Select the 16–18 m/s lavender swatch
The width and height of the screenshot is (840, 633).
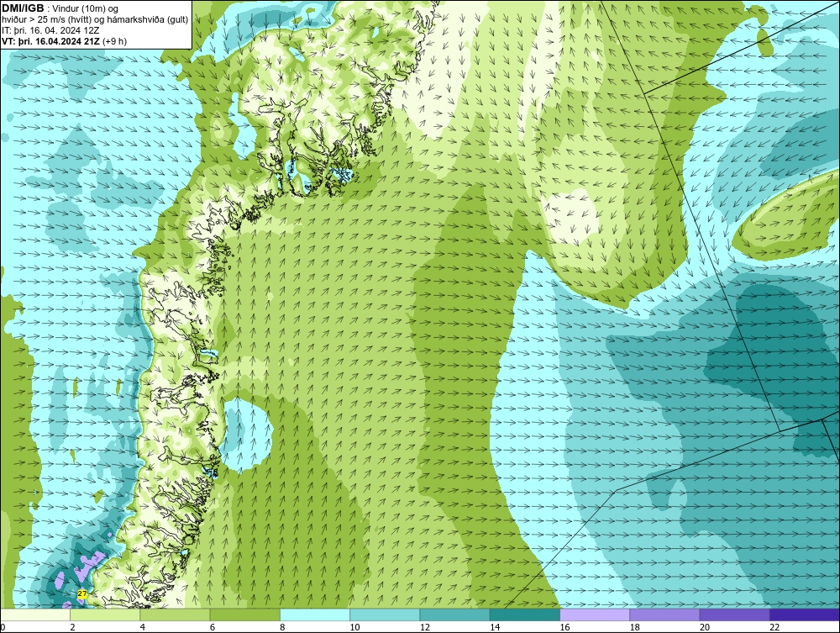click(595, 615)
